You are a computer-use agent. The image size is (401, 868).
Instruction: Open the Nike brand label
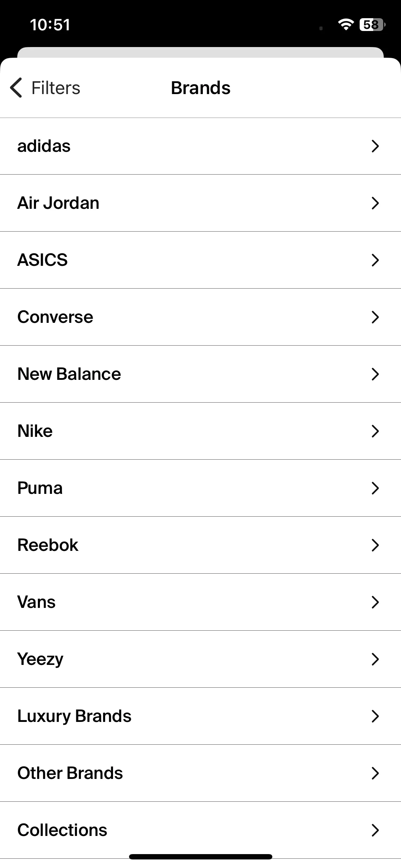click(35, 431)
